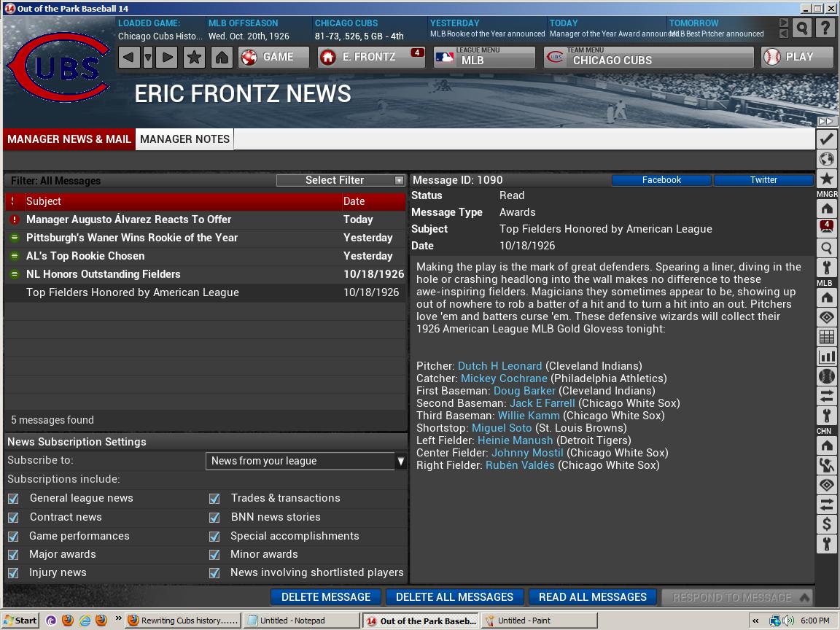This screenshot has width=840, height=630.
Task: Click the globe icon in right sidebar
Action: pos(827,159)
